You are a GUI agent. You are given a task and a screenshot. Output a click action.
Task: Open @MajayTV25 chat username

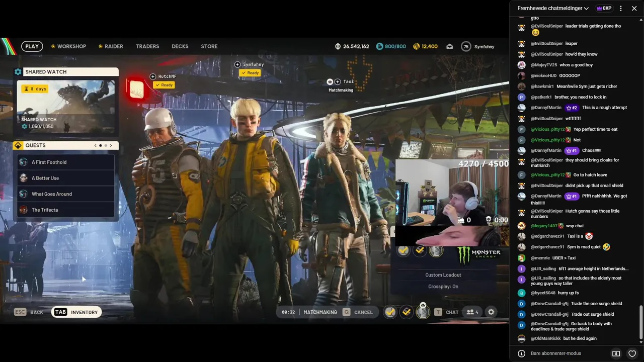tap(544, 65)
